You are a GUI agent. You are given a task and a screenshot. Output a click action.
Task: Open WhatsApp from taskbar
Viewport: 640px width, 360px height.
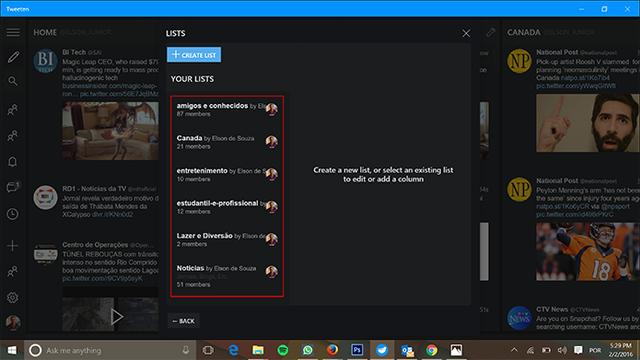[x=308, y=350]
